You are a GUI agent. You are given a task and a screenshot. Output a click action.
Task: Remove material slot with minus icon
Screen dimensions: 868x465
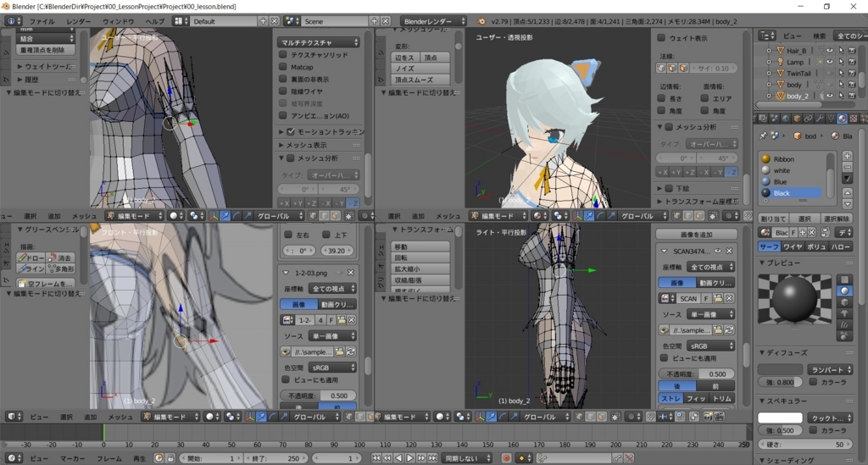[x=847, y=167]
